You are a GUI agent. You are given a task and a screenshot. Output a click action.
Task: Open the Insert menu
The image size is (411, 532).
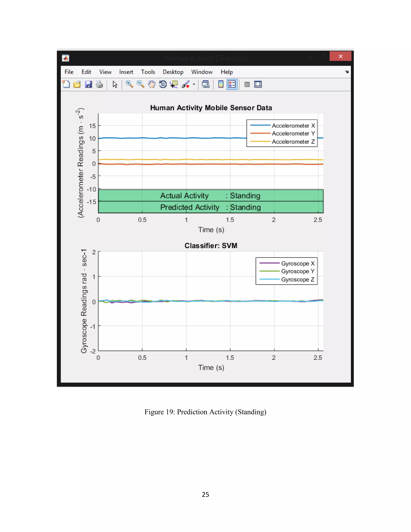[x=126, y=72]
